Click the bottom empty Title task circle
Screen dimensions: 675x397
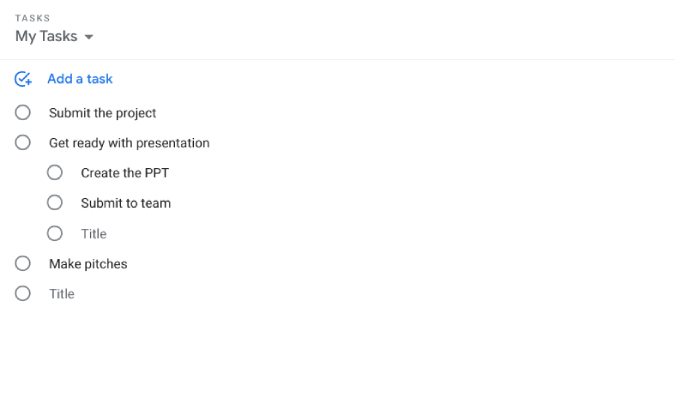point(22,294)
